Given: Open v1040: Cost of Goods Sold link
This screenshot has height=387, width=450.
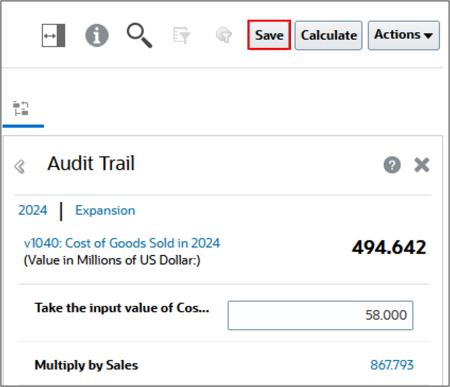Looking at the screenshot, I should click(122, 243).
